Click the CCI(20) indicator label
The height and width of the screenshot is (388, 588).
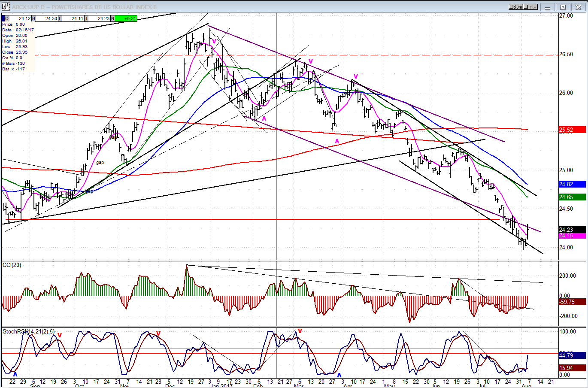pyautogui.click(x=12, y=265)
